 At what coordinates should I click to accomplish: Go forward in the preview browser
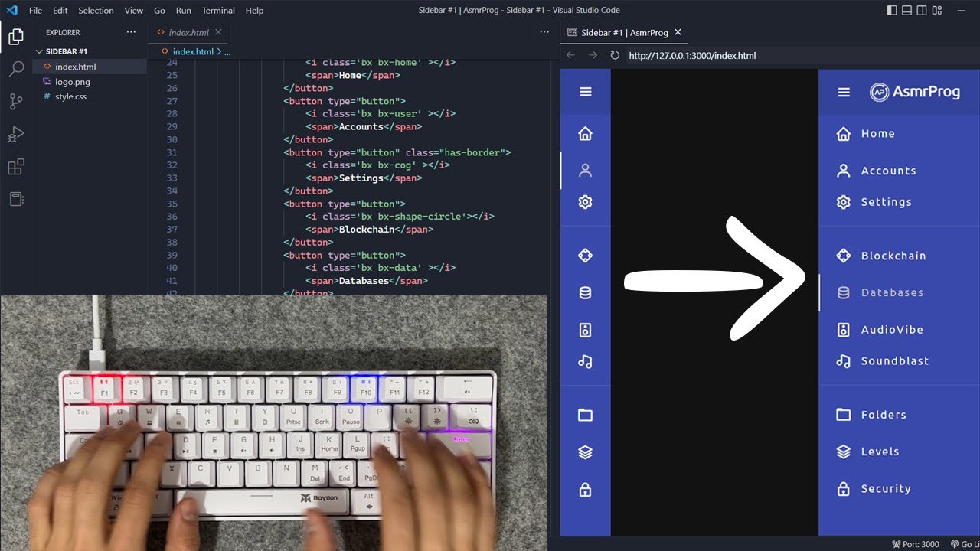(593, 55)
